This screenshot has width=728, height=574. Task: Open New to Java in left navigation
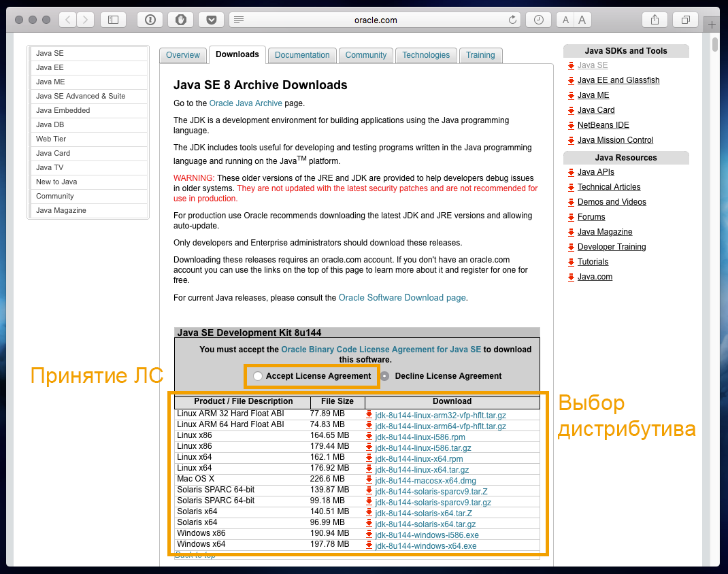88,182
